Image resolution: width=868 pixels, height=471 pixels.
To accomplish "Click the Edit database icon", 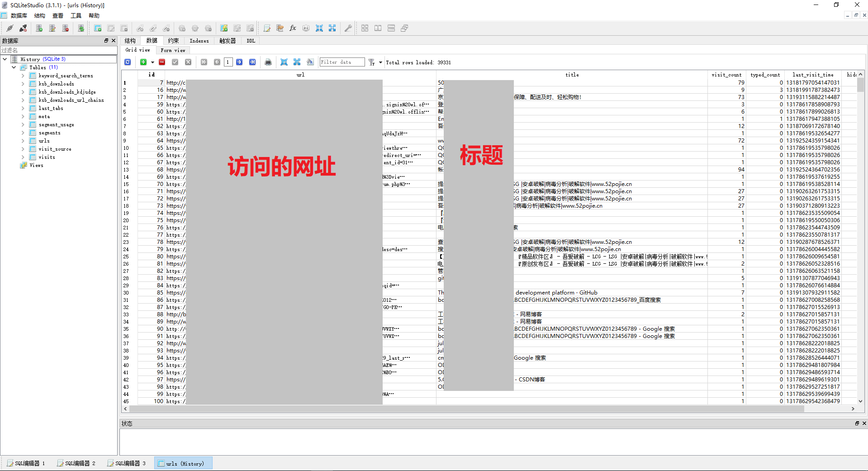I will click(52, 28).
